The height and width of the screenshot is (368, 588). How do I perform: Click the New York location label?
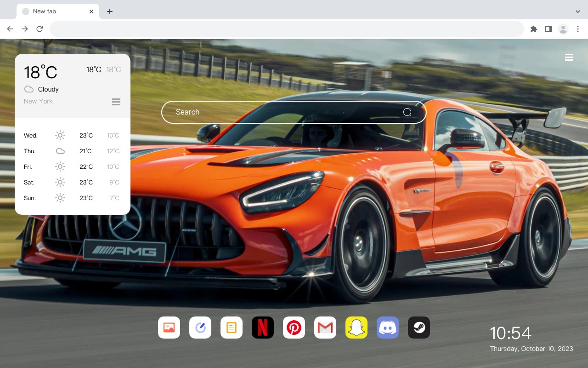click(x=38, y=101)
